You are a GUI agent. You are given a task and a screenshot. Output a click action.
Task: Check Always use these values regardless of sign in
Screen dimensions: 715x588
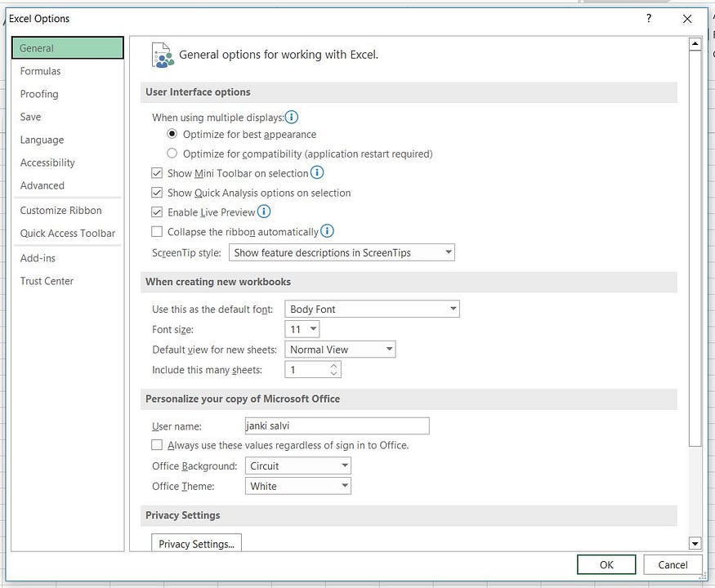click(157, 445)
